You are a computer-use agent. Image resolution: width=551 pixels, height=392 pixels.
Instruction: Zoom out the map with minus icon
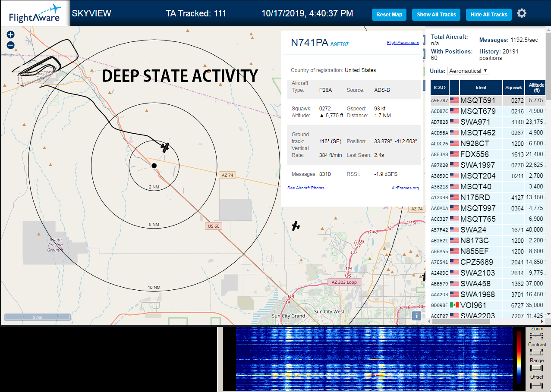[x=11, y=45]
